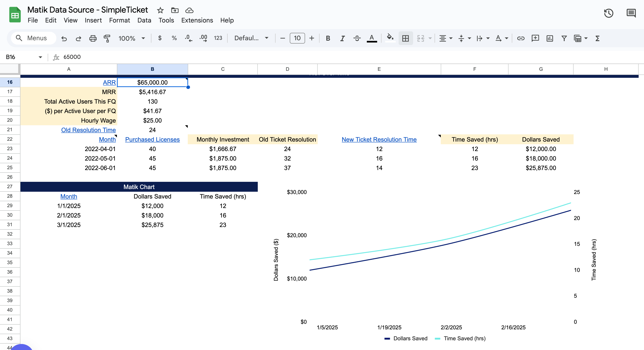The height and width of the screenshot is (350, 644).
Task: Follow Month link in row 22
Action: click(x=107, y=139)
